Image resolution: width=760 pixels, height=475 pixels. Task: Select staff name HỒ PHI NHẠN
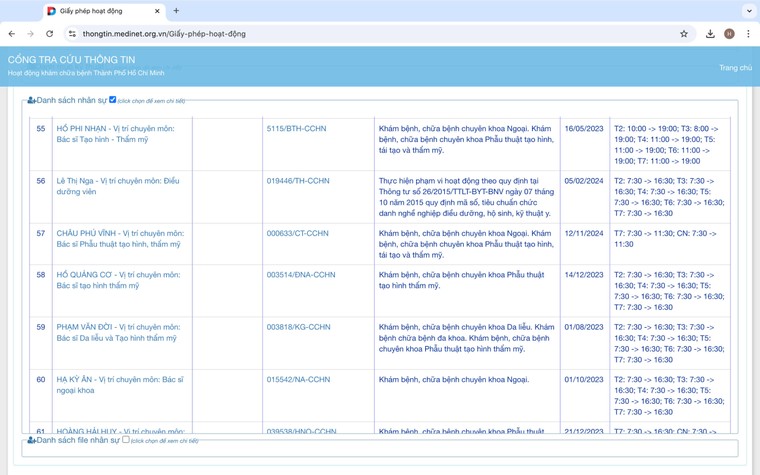(x=81, y=129)
